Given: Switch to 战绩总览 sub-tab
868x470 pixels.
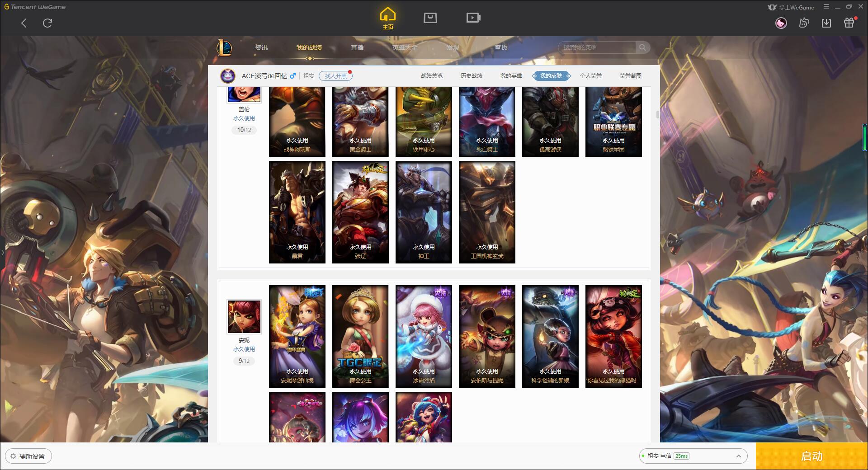Looking at the screenshot, I should 432,76.
